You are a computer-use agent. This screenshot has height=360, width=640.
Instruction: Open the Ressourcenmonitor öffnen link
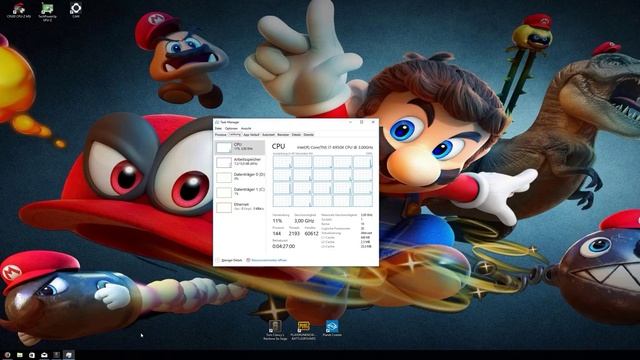click(x=266, y=260)
